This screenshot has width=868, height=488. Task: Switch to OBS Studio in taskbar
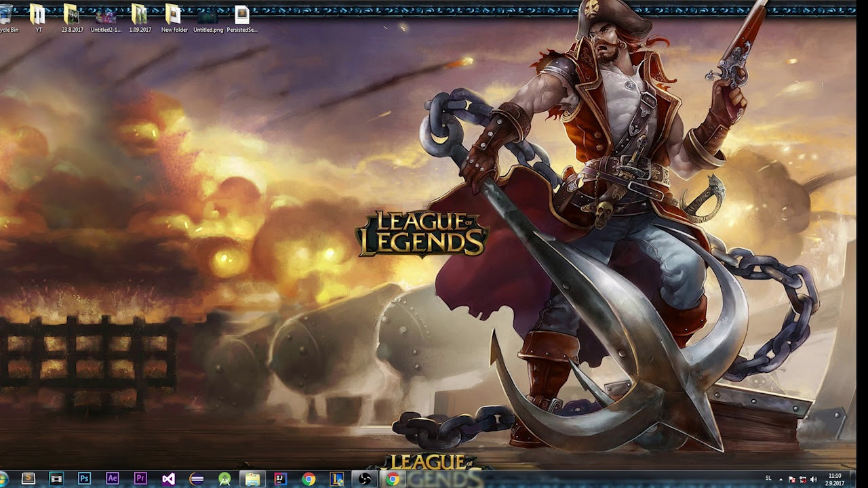click(x=364, y=479)
